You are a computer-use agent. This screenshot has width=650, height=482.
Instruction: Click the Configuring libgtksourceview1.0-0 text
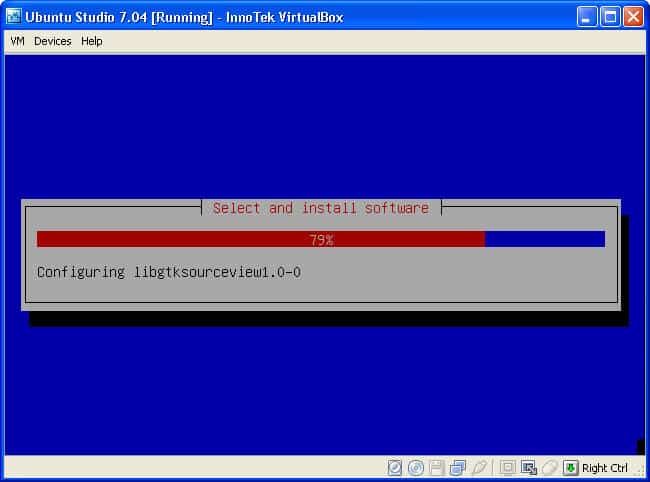(x=169, y=272)
